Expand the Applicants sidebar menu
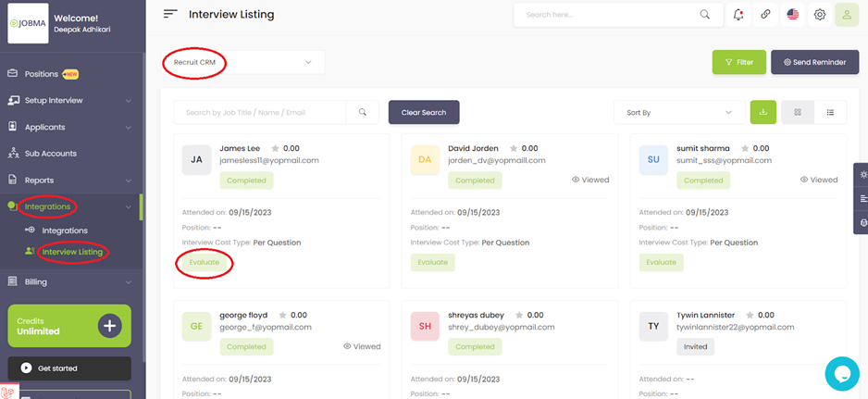Screen dimensions: 868x399 click(x=70, y=127)
